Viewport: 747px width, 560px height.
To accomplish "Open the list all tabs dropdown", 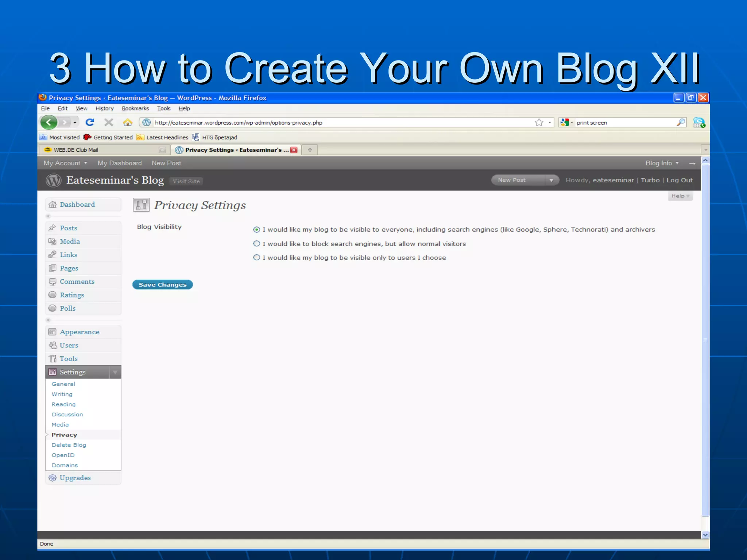I will coord(705,150).
